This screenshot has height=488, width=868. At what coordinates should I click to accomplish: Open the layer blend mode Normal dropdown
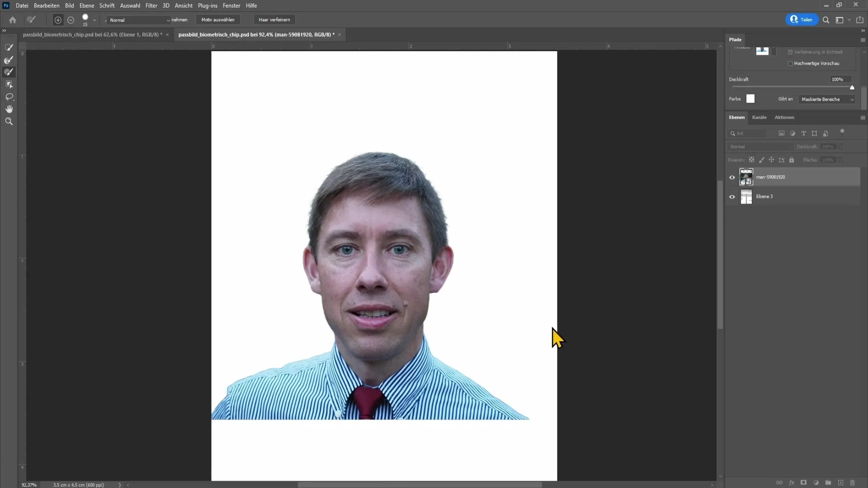[760, 147]
